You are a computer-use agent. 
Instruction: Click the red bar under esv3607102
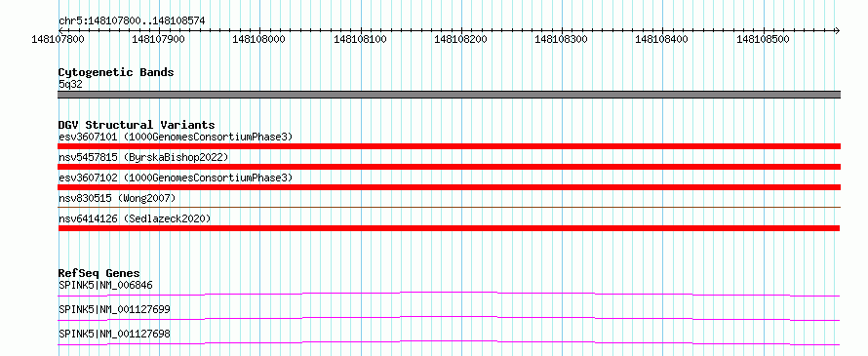point(449,187)
